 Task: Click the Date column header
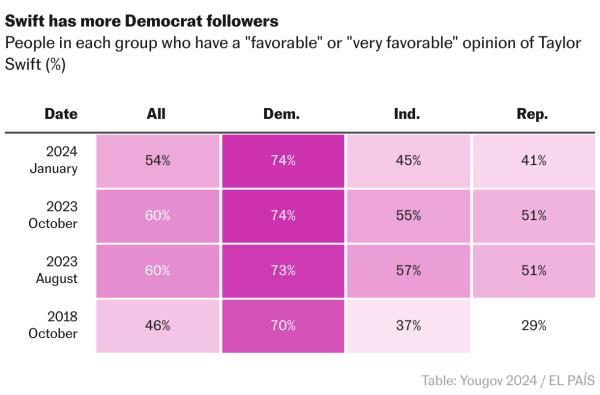point(61,114)
